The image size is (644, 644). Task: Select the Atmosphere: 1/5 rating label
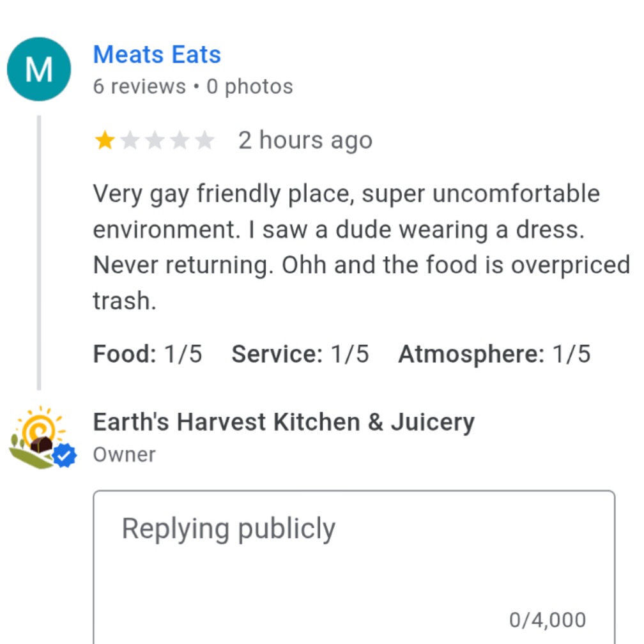point(494,354)
